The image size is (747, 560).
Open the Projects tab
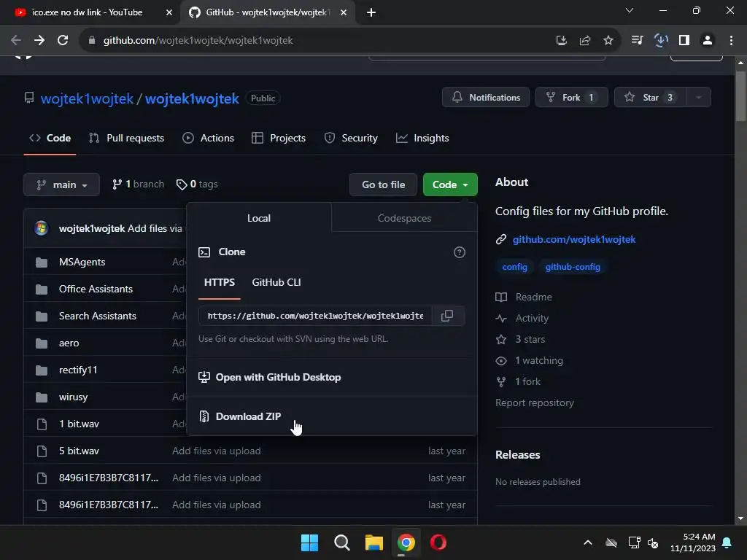tap(279, 138)
